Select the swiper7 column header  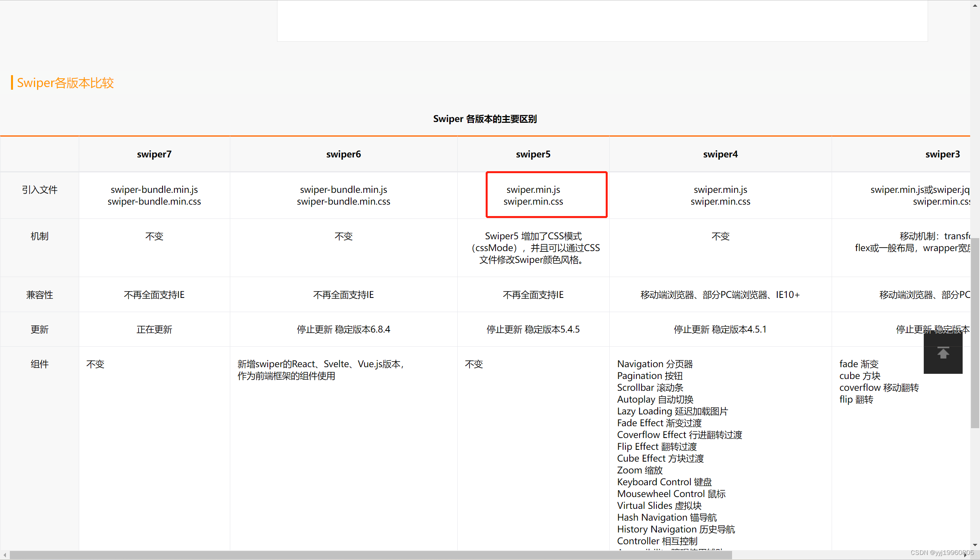154,154
